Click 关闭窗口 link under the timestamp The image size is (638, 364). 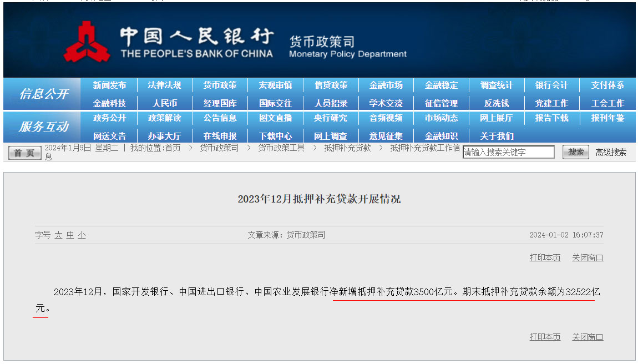click(x=588, y=257)
